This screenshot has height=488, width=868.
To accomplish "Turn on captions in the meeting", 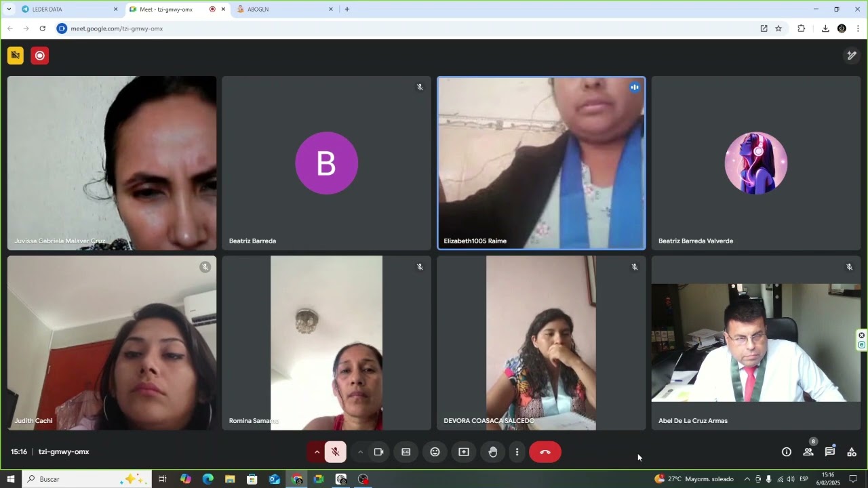I will point(406,452).
